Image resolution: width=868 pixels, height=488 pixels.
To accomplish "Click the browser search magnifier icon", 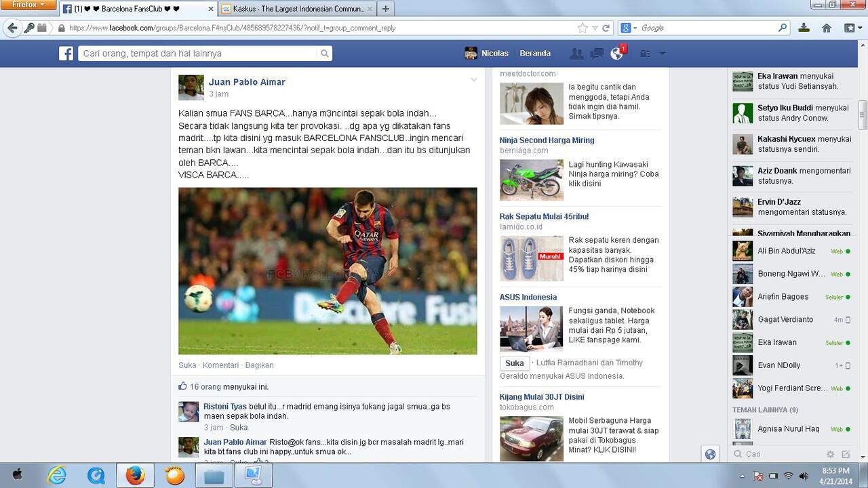I will 783,28.
